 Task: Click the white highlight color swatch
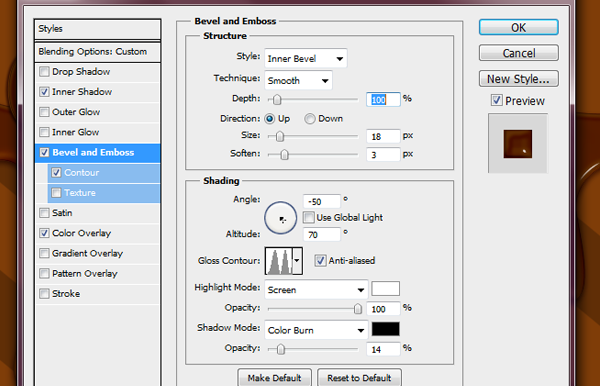click(x=385, y=288)
